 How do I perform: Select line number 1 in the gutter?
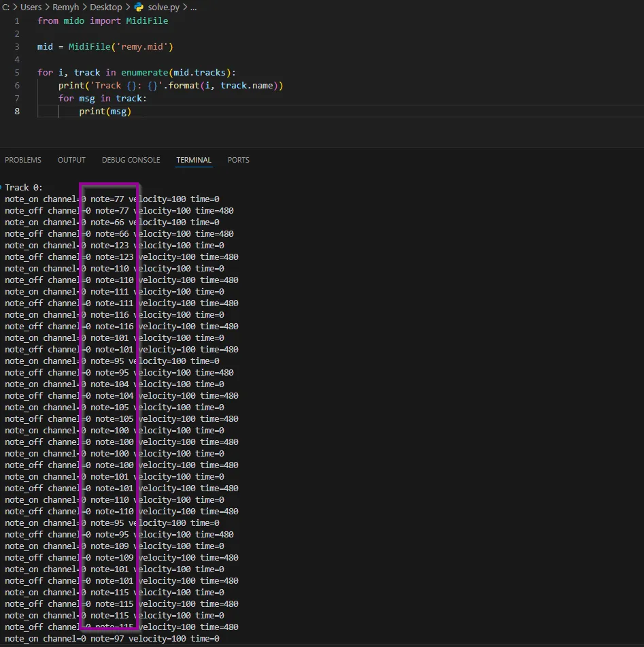[17, 20]
